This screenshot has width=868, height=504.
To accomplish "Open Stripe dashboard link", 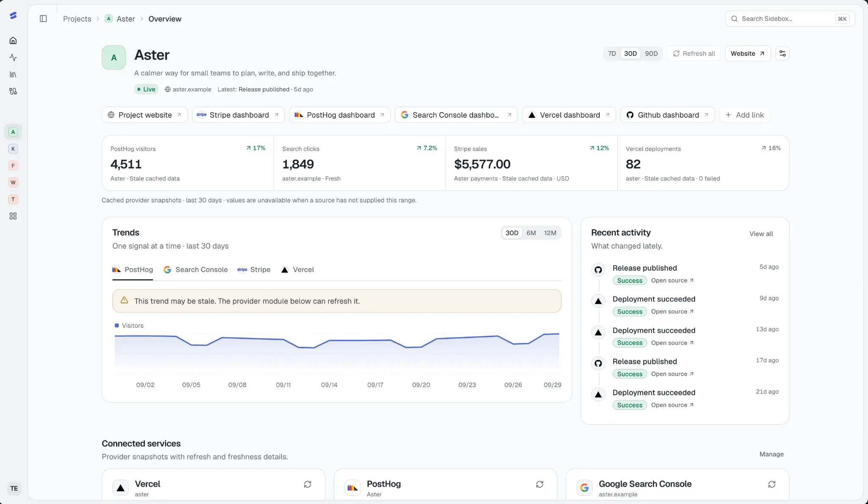I will pyautogui.click(x=238, y=115).
